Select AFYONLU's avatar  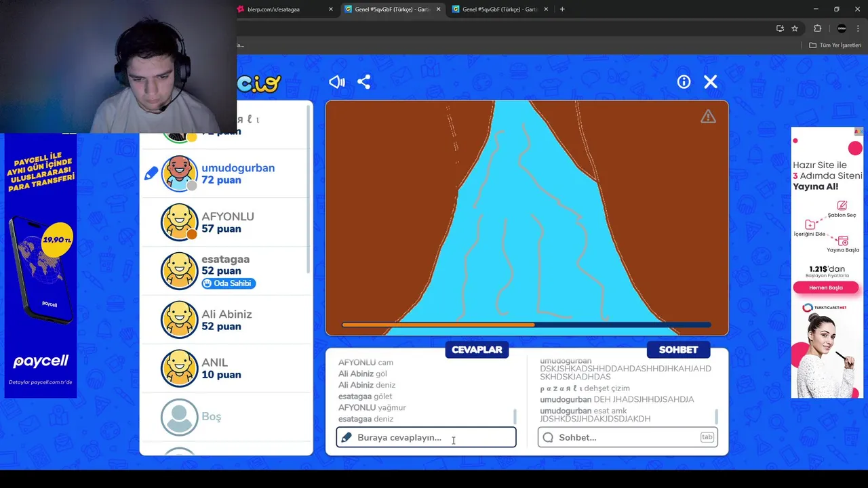click(180, 222)
